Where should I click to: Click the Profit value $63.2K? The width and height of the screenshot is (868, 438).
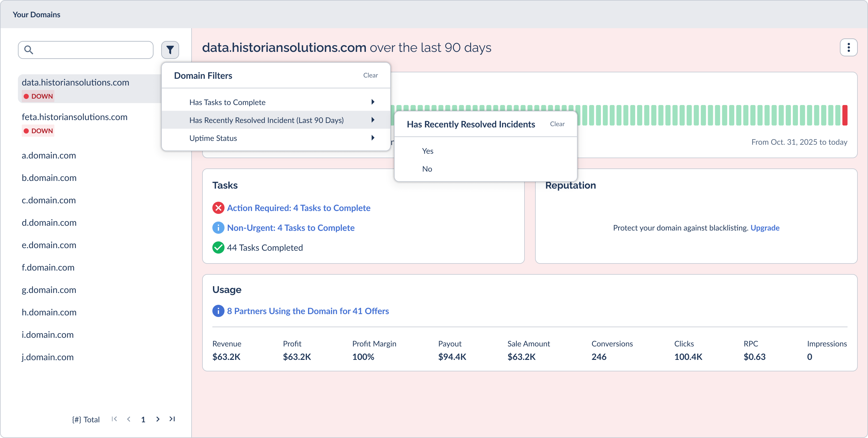(297, 357)
